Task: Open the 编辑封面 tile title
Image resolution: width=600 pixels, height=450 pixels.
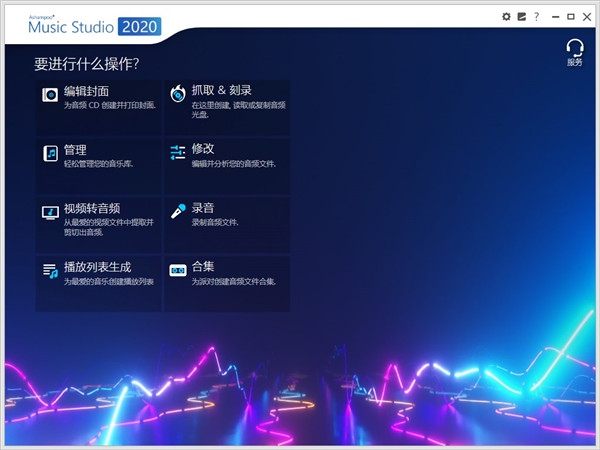Action: click(86, 91)
